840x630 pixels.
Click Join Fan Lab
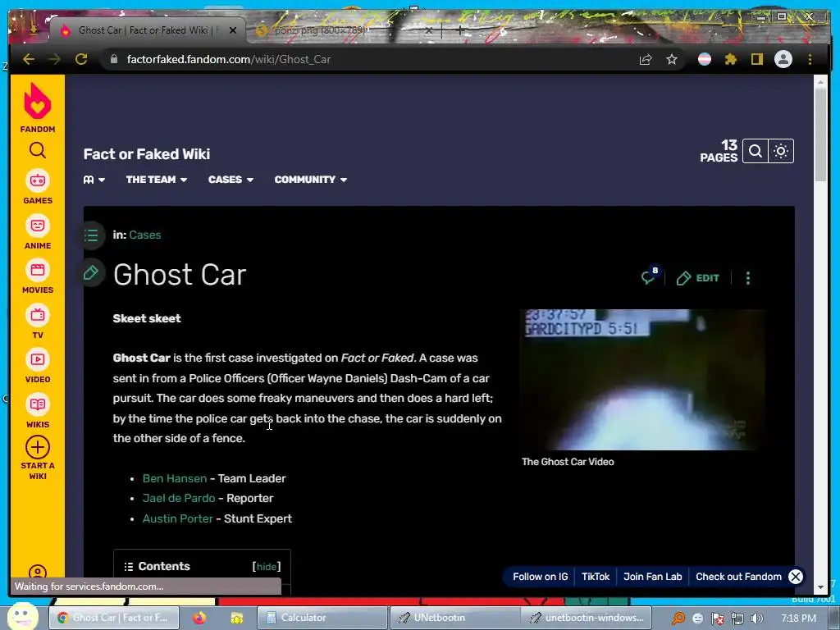coord(652,577)
